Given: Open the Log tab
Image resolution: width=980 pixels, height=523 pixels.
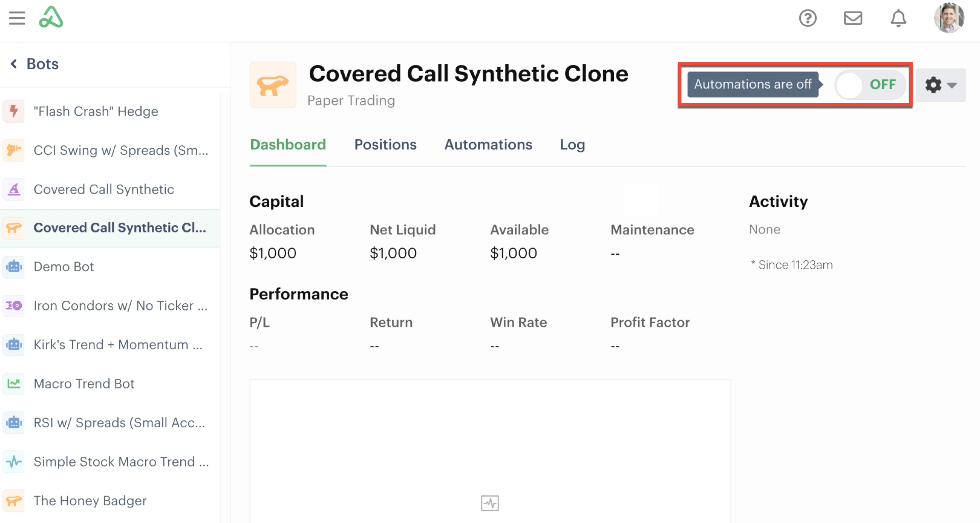Looking at the screenshot, I should (572, 145).
